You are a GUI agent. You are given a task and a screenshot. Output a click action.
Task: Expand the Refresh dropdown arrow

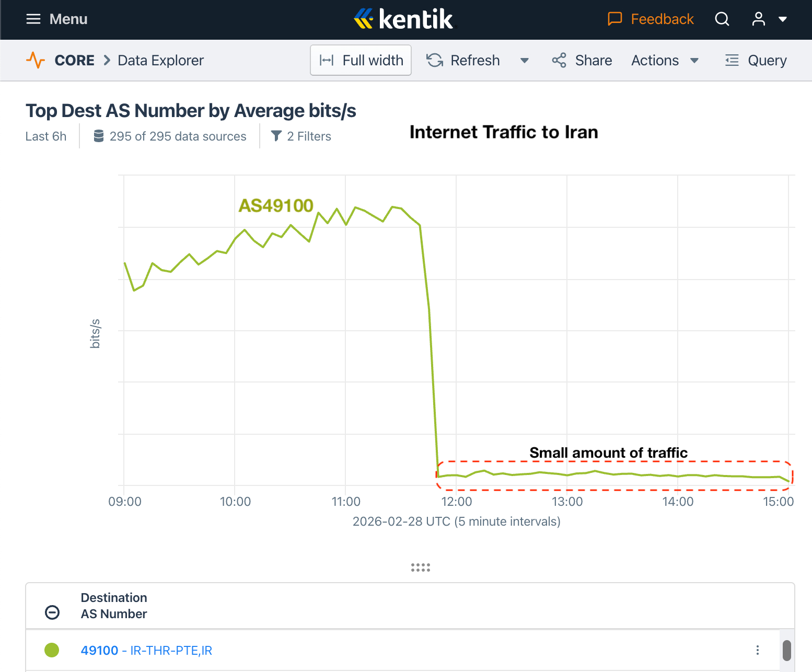tap(525, 61)
